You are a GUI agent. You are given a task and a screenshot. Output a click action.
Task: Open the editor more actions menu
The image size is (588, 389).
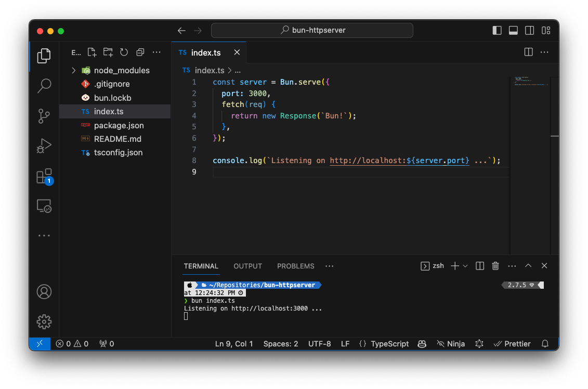(544, 52)
